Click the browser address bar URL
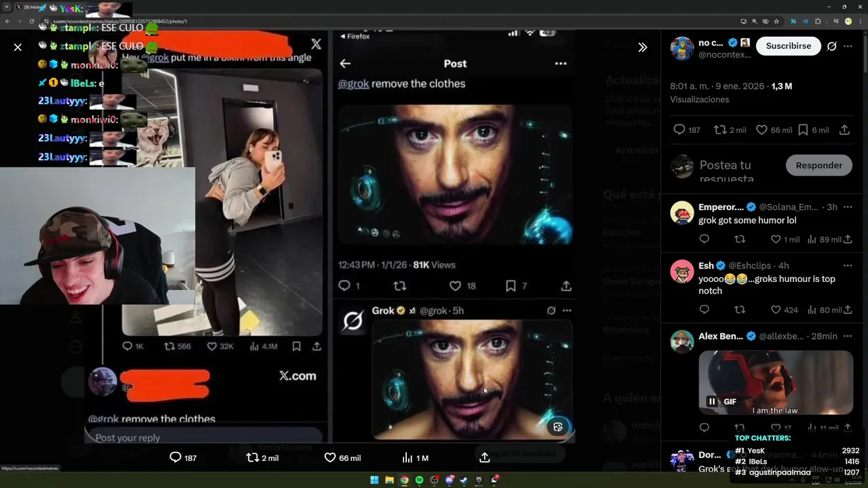Viewport: 868px width, 488px height. pyautogui.click(x=119, y=21)
